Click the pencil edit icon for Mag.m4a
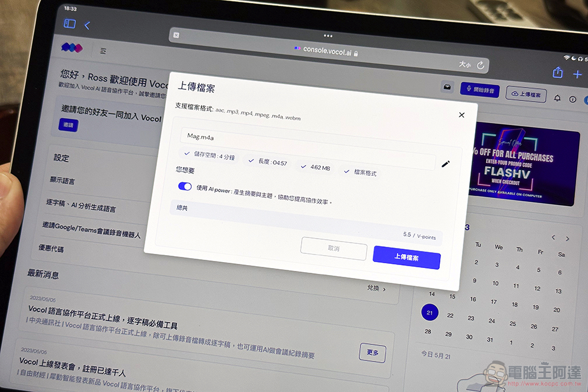 pos(445,164)
